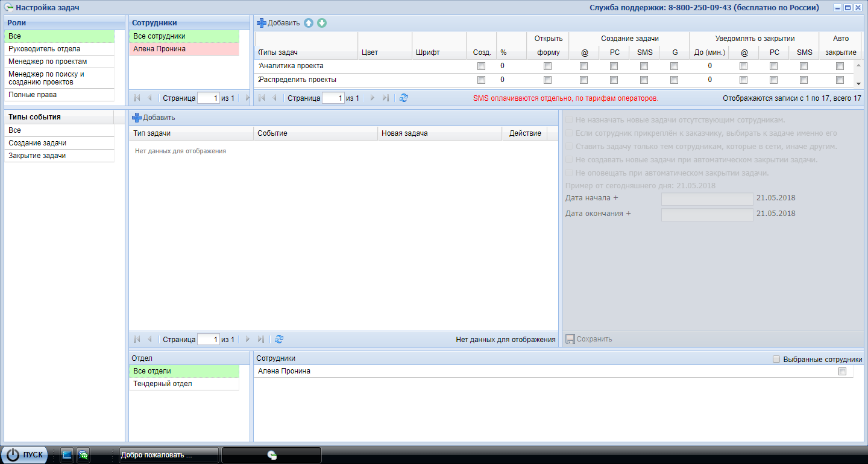The height and width of the screenshot is (464, 868).
Task: Check the box in Алена Пронина's bottom row
Action: (842, 372)
